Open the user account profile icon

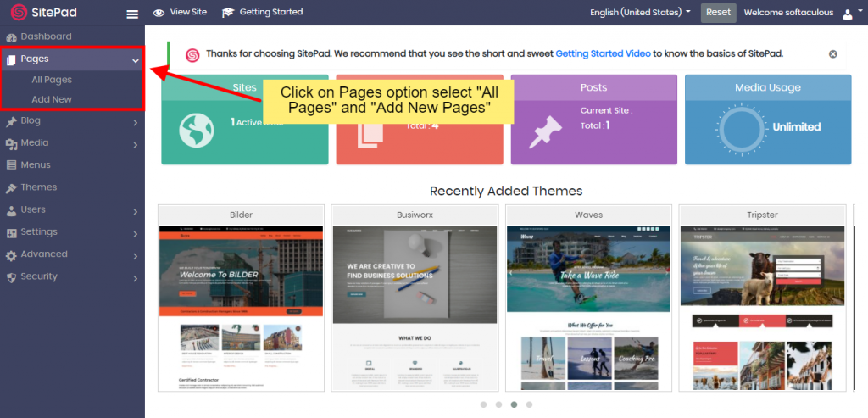coord(848,14)
